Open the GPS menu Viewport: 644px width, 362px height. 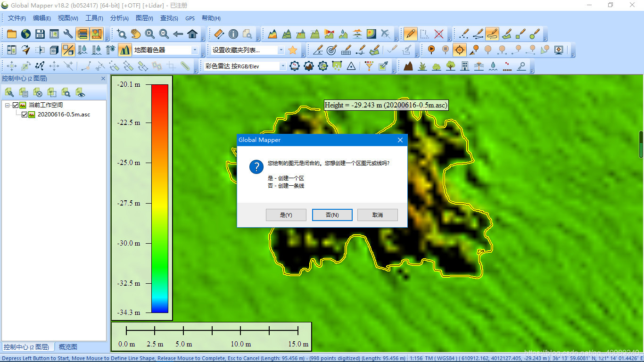click(190, 18)
